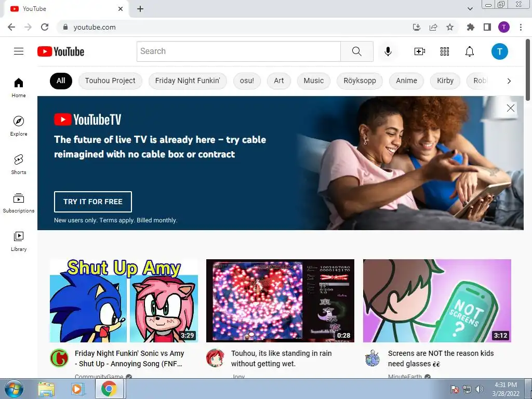The image size is (532, 399).
Task: Select the Anime chip
Action: (x=406, y=81)
